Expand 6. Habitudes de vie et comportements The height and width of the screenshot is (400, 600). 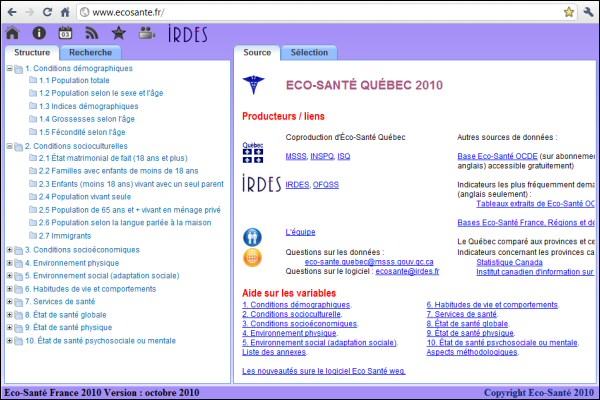(10, 289)
